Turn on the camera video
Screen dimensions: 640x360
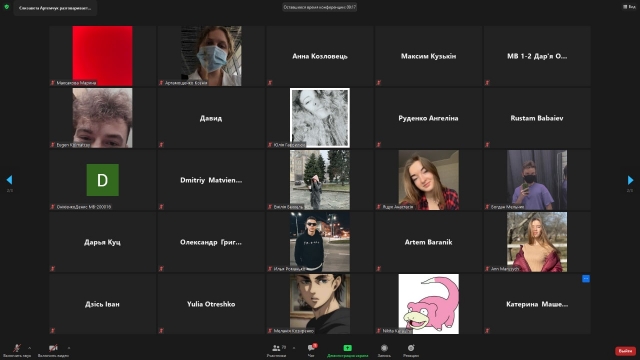[x=53, y=350]
